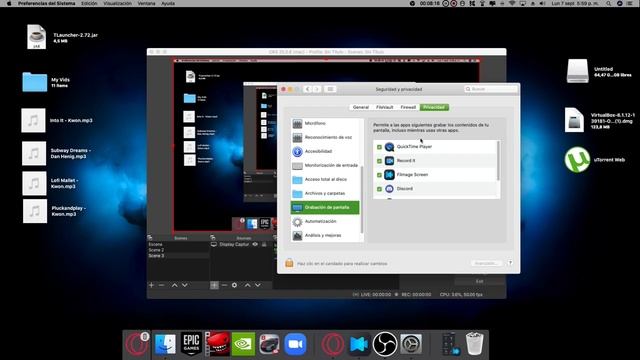The height and width of the screenshot is (360, 640).
Task: Click the QuickTime Player app icon
Action: coord(389,147)
